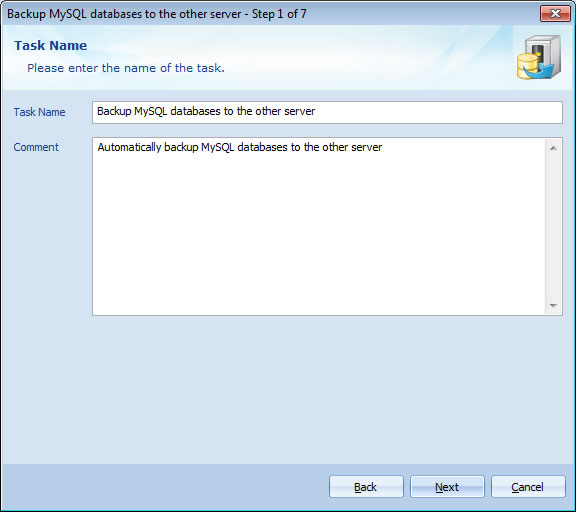Focus the Task Name input field
The width and height of the screenshot is (576, 512).
[x=327, y=112]
